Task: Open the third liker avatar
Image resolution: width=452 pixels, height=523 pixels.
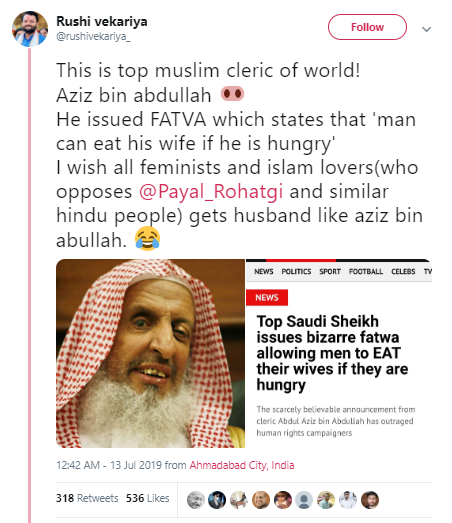Action: point(239,500)
